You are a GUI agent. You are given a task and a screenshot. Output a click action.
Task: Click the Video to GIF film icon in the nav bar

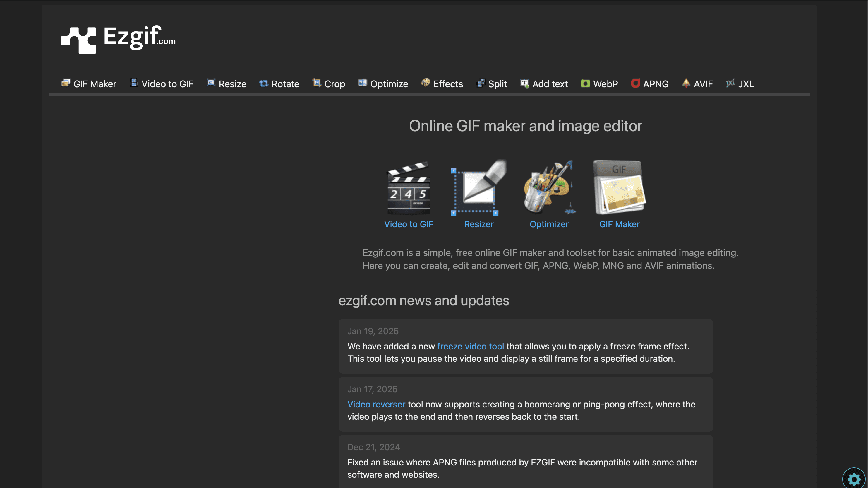pyautogui.click(x=134, y=83)
